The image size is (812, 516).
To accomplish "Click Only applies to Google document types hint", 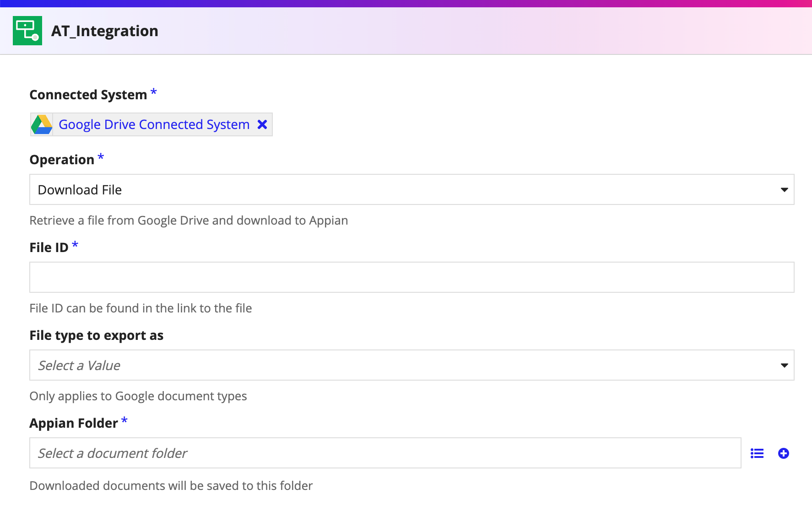I will pos(138,396).
